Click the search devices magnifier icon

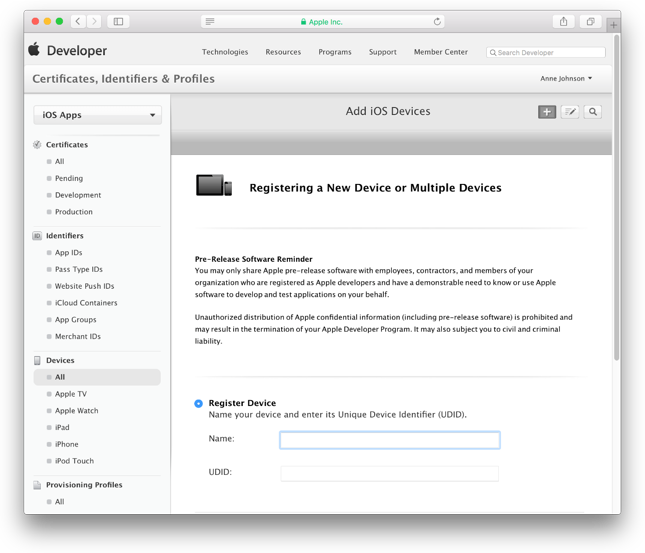coord(593,112)
